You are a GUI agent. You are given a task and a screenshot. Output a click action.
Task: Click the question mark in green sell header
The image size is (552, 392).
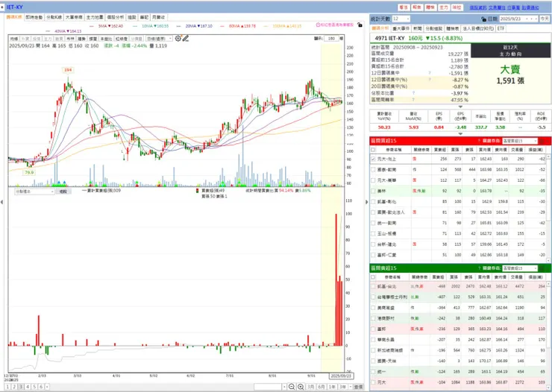pyautogui.click(x=479, y=268)
